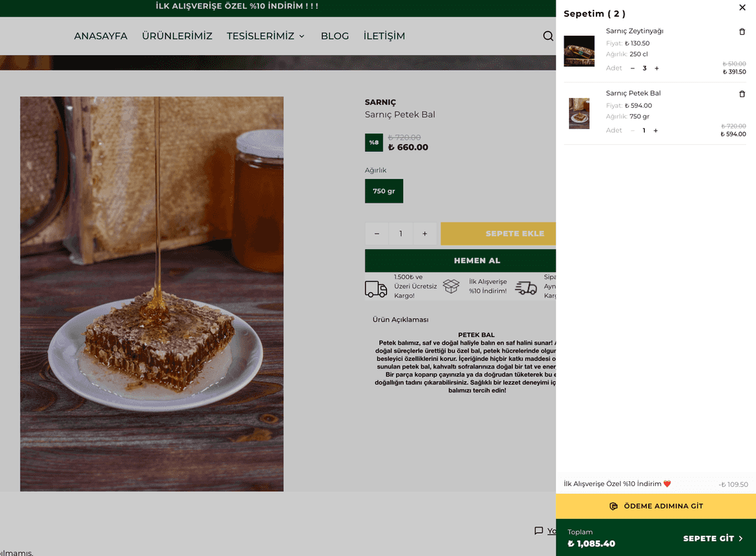Click the ₺ 660.00 product price

click(408, 148)
